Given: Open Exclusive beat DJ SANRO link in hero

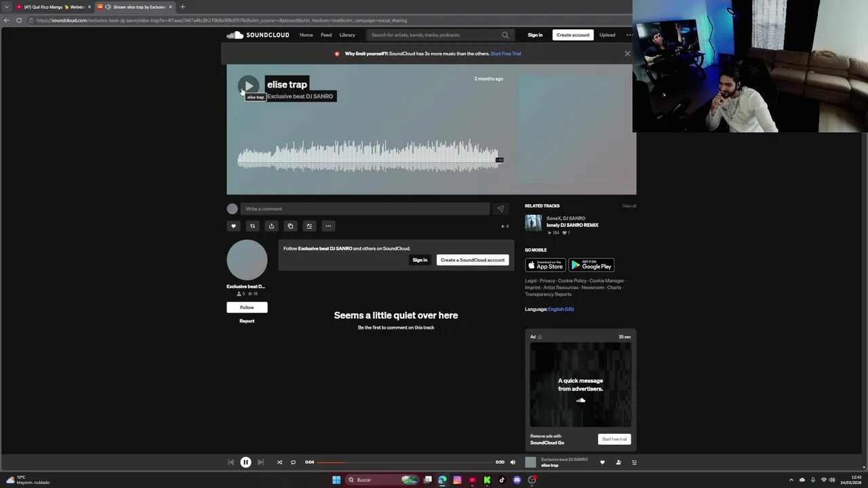Looking at the screenshot, I should pyautogui.click(x=300, y=96).
